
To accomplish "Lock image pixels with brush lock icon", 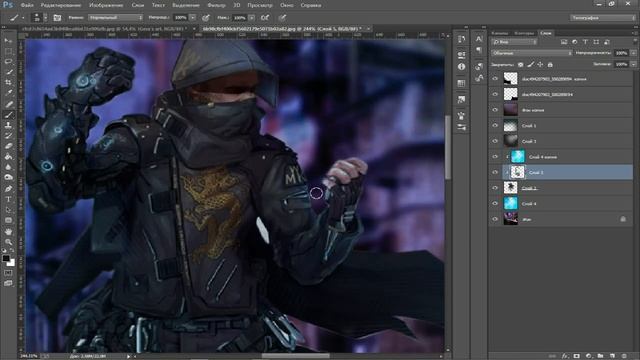I will pyautogui.click(x=531, y=64).
